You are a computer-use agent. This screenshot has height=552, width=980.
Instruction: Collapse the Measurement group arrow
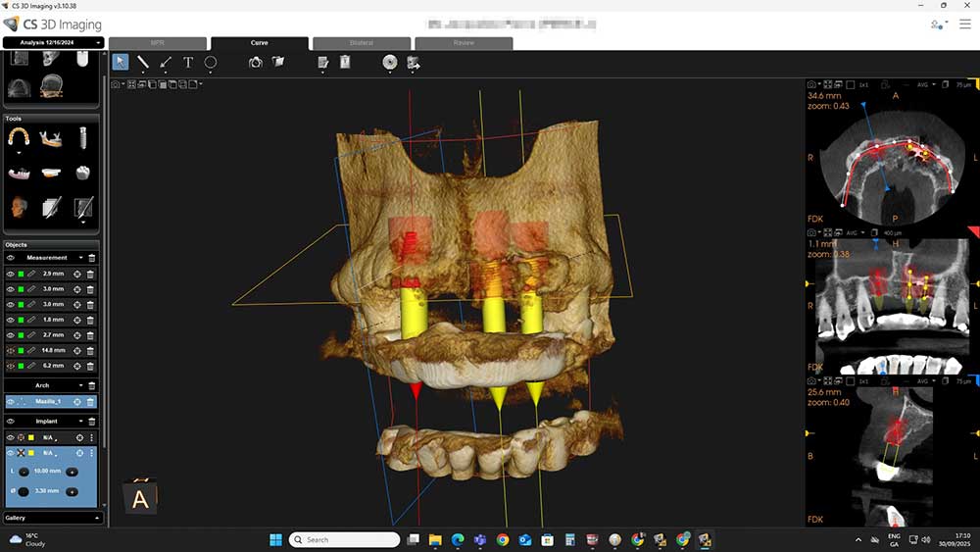(81, 258)
